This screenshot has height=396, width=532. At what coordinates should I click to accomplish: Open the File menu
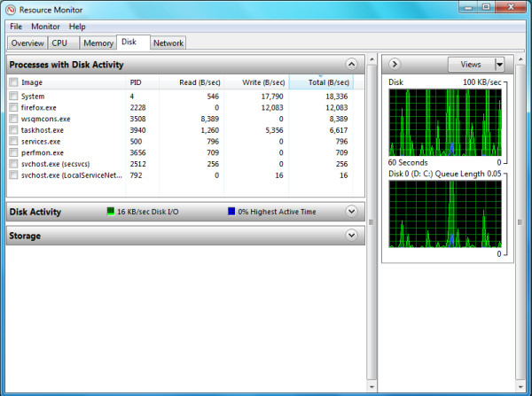tap(16, 27)
